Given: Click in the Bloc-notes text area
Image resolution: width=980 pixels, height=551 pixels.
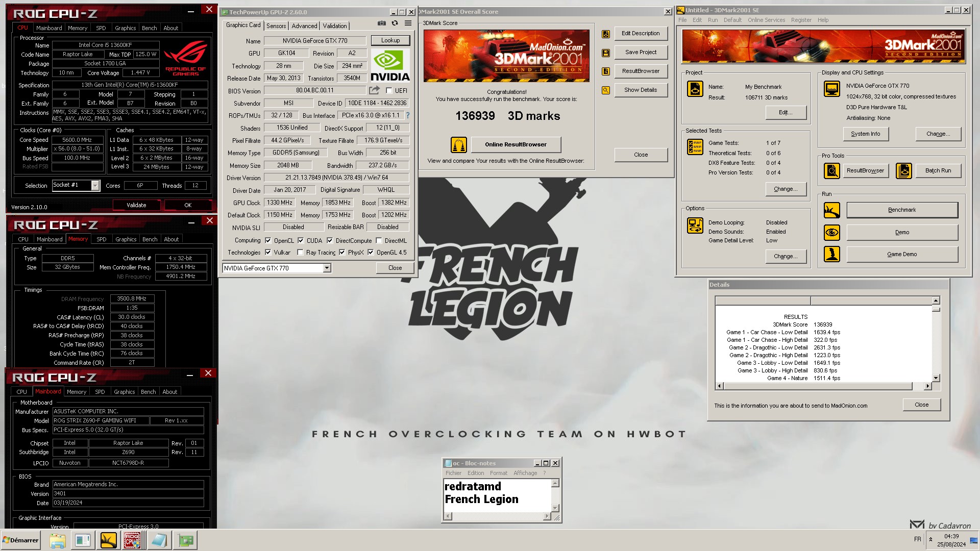Looking at the screenshot, I should (x=498, y=495).
